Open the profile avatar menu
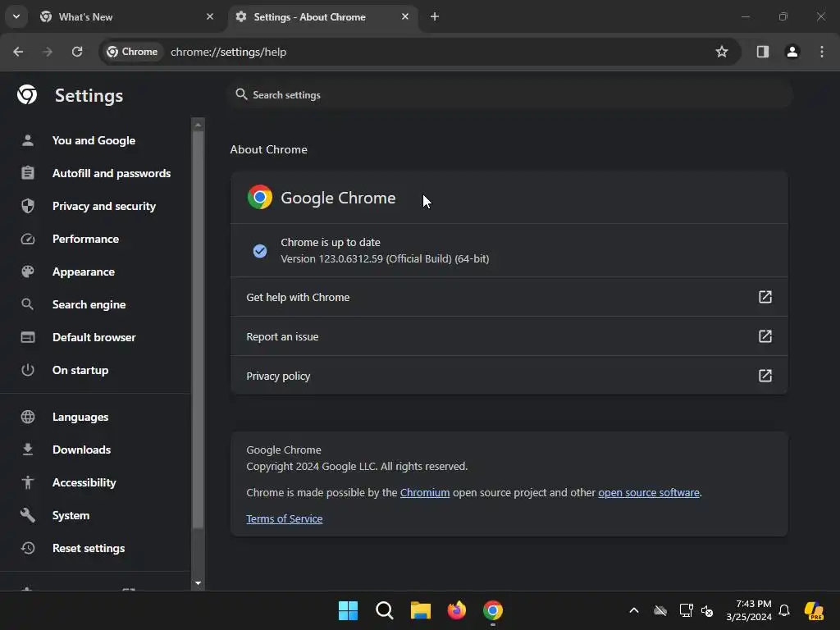Screen dimensions: 840x630 pyautogui.click(x=792, y=52)
